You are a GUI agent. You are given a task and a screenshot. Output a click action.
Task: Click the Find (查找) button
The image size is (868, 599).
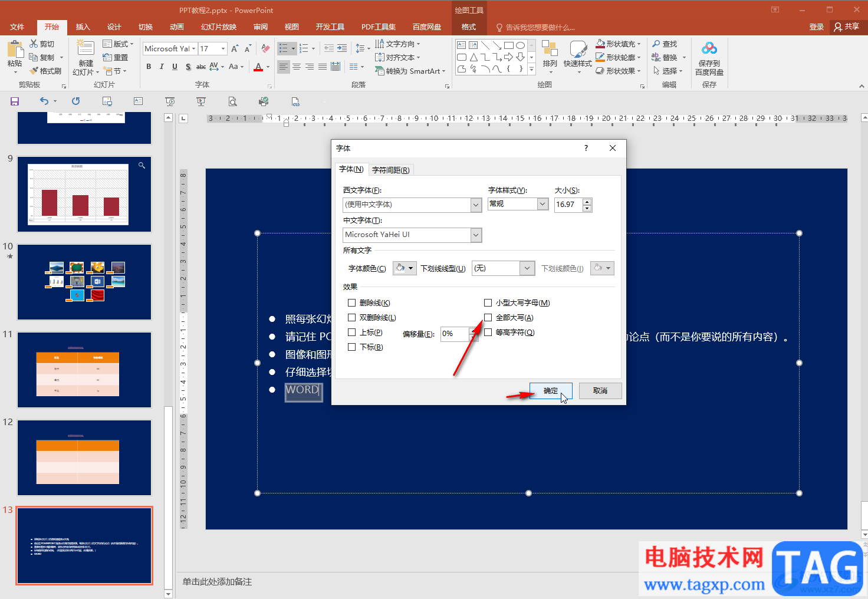pos(665,44)
